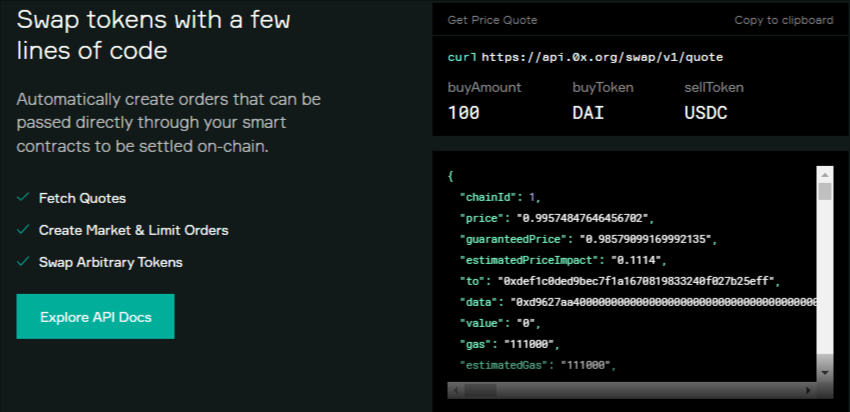Click the Explore API Docs button
Image resolution: width=850 pixels, height=412 pixels.
point(95,317)
